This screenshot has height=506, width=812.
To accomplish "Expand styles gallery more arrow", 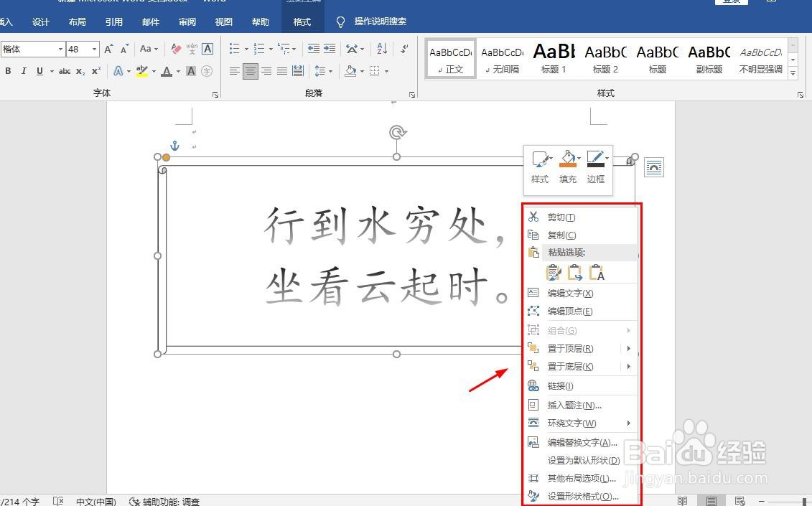I will click(793, 74).
